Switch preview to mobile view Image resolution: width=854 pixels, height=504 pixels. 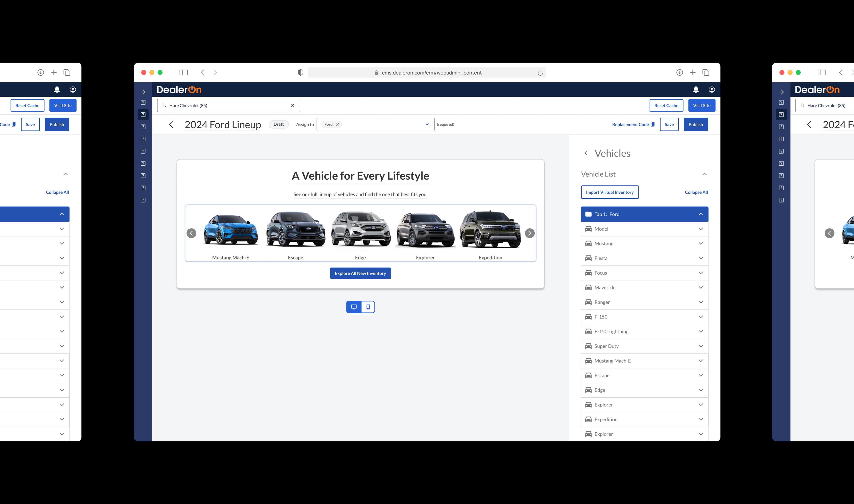368,307
